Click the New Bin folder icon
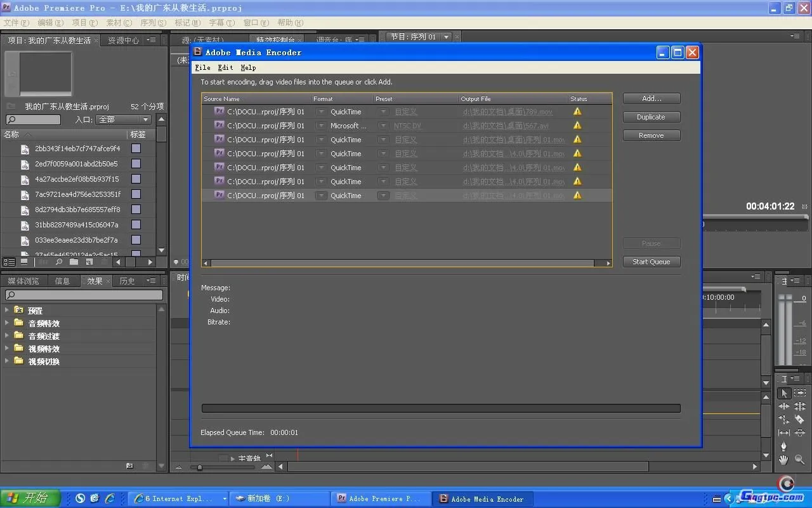 [74, 262]
